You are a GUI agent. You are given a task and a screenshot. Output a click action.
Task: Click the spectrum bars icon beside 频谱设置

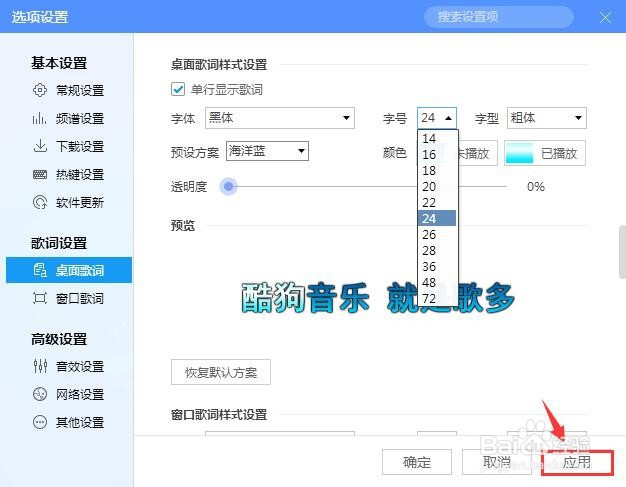tap(40, 118)
